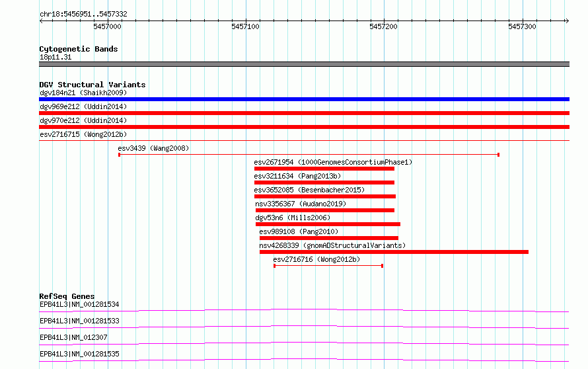Open nsv3356367 (Audano2019) variant label
The image size is (588, 369).
click(301, 204)
